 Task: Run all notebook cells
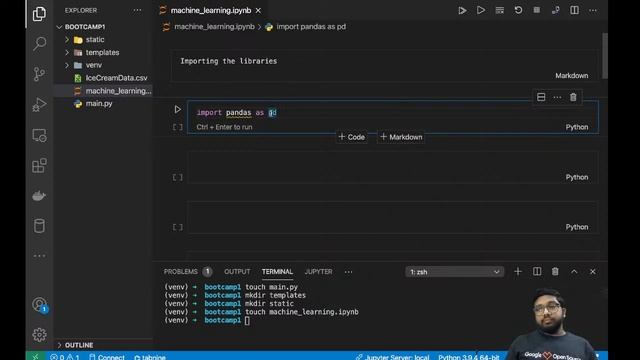click(x=462, y=11)
